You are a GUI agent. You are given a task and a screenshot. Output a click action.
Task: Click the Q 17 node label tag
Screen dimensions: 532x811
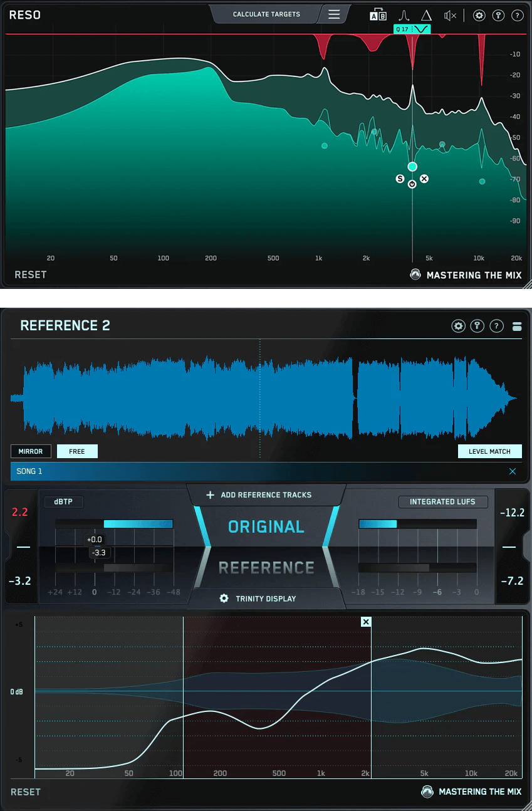[402, 29]
